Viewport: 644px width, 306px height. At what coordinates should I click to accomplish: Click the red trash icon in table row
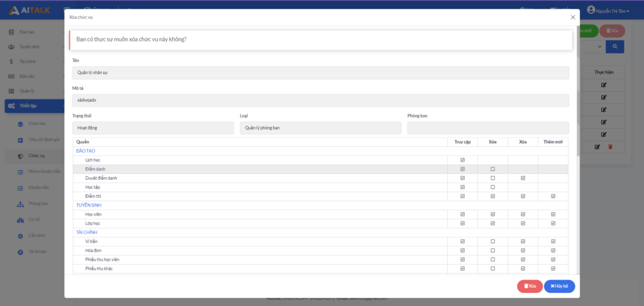tap(610, 147)
